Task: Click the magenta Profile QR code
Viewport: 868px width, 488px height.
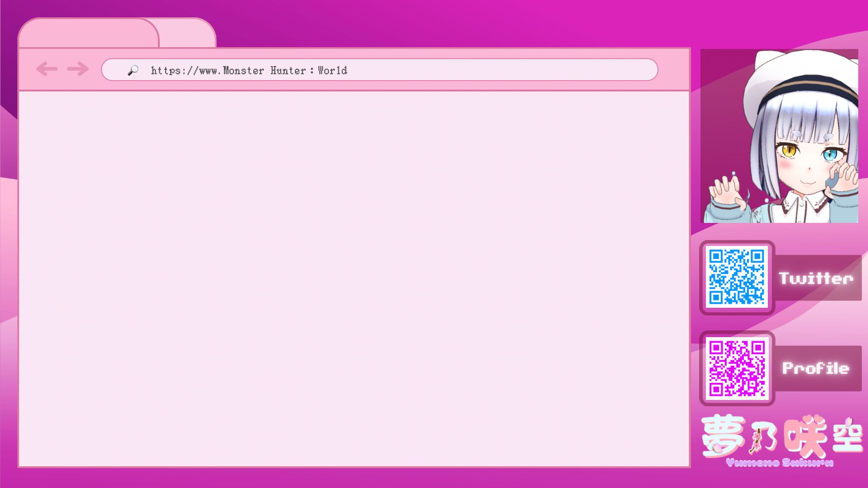Action: (736, 368)
